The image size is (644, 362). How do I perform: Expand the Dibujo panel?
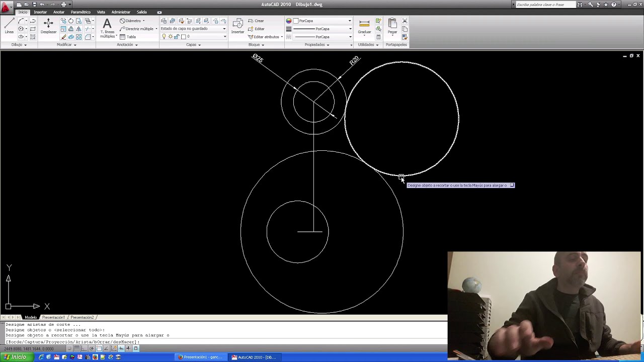pyautogui.click(x=19, y=45)
